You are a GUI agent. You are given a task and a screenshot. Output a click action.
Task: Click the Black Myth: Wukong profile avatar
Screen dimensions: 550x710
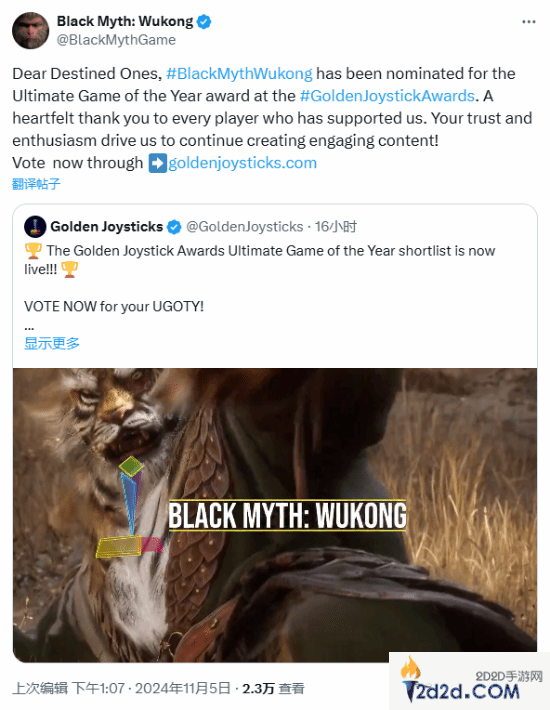[x=30, y=31]
